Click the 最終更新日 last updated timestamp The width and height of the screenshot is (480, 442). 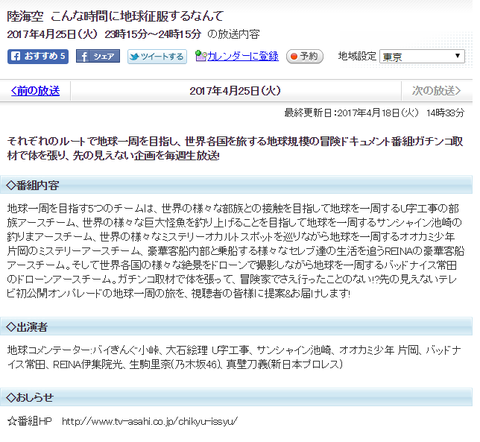(x=374, y=113)
